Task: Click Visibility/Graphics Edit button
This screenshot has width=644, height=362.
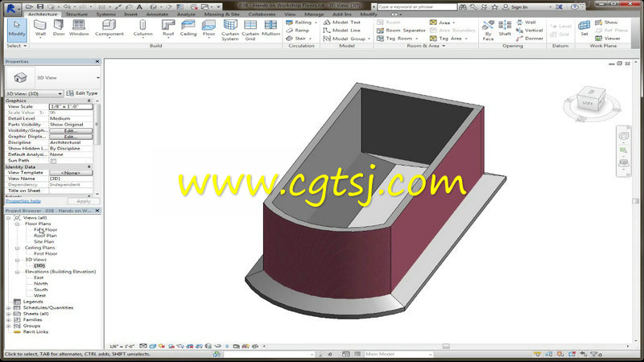Action: [x=71, y=130]
